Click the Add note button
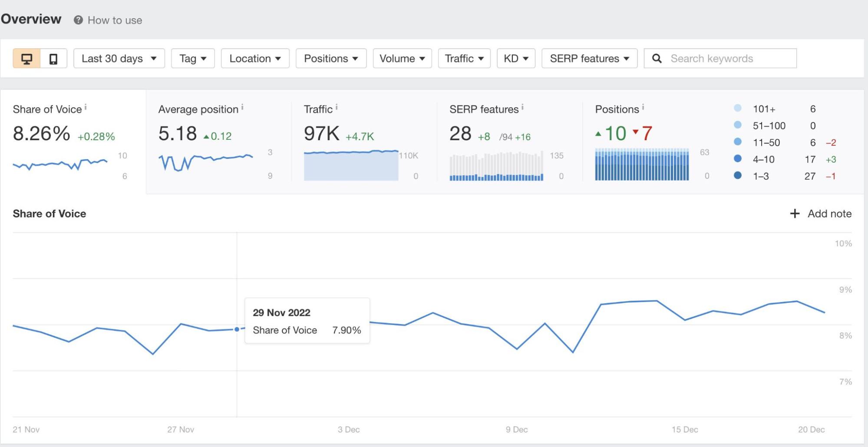 pos(821,214)
